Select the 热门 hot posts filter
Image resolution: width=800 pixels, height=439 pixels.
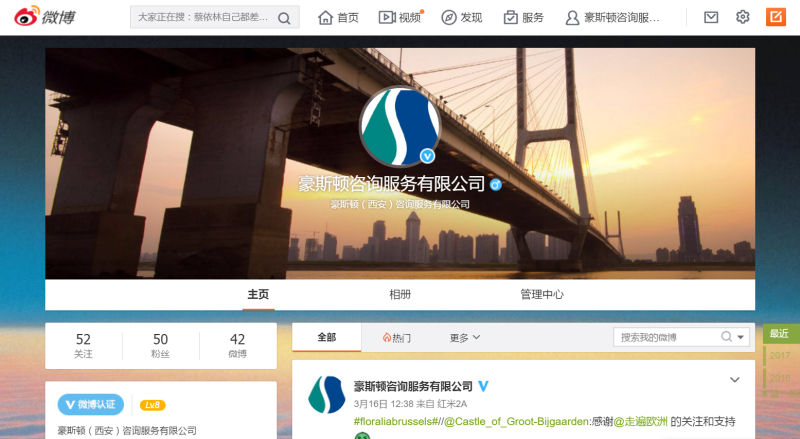pos(396,338)
